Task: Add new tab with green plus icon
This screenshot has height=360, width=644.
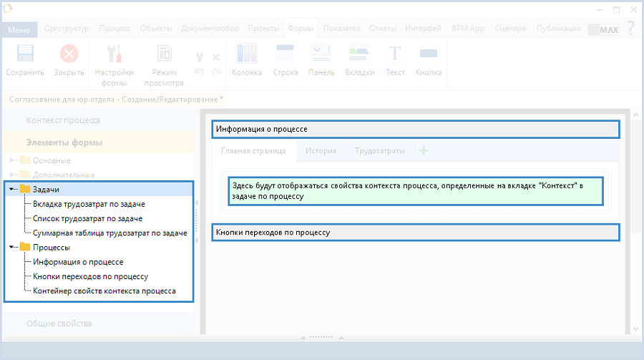Action: 424,151
